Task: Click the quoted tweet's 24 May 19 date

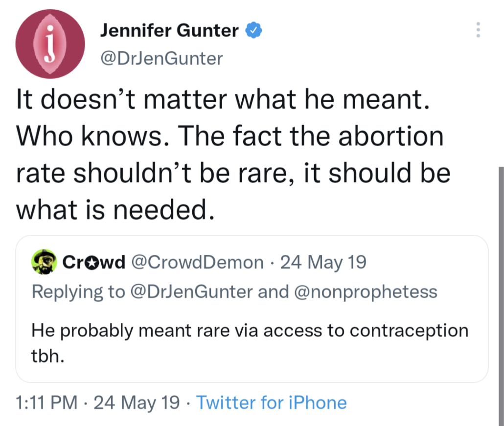Action: (323, 263)
